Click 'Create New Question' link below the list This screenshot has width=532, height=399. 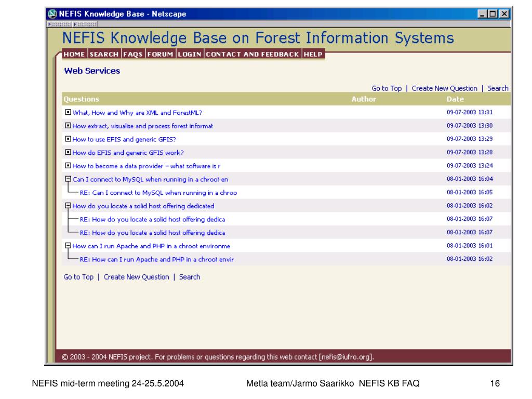point(136,277)
